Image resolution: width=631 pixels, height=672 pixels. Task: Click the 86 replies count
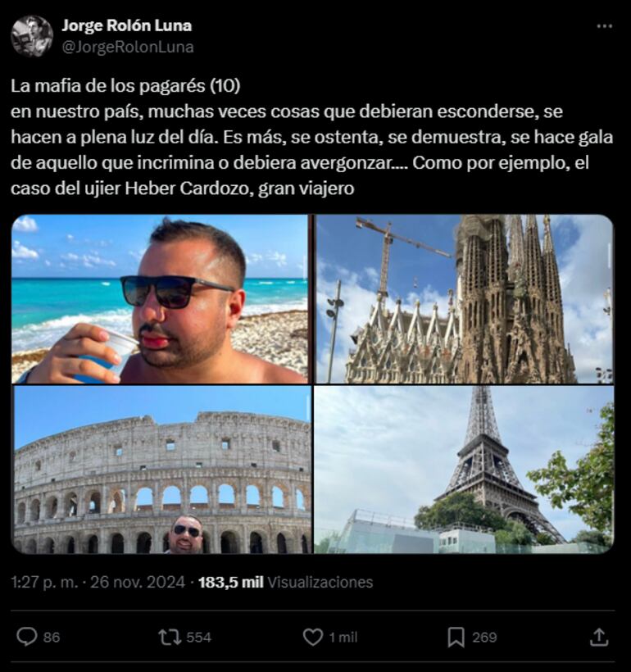coord(52,638)
